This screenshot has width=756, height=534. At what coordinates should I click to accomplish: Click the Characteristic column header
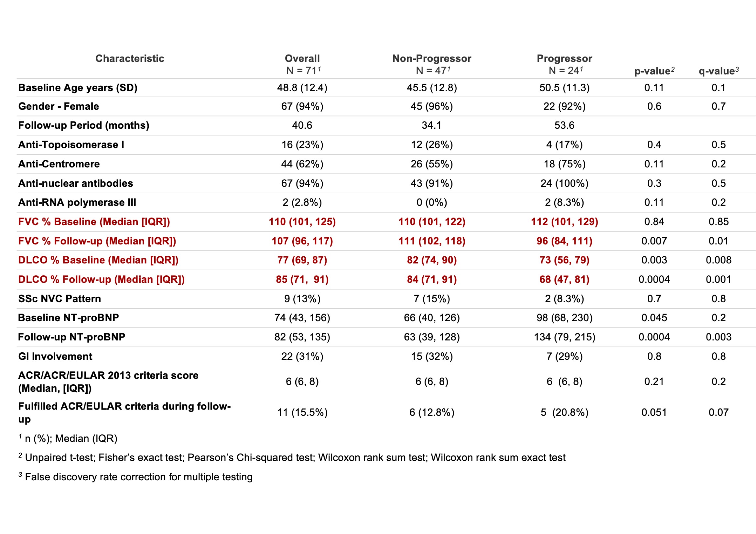coord(130,59)
